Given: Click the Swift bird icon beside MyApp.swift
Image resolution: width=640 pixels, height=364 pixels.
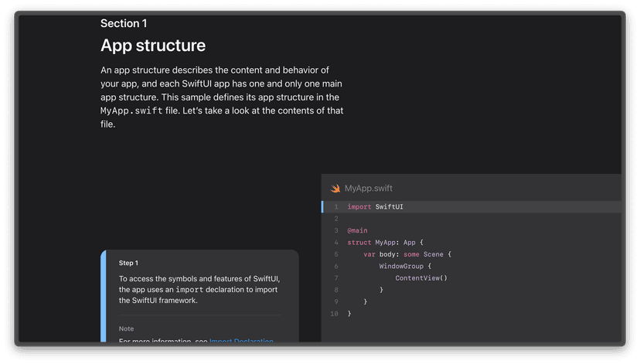Looking at the screenshot, I should [x=335, y=189].
